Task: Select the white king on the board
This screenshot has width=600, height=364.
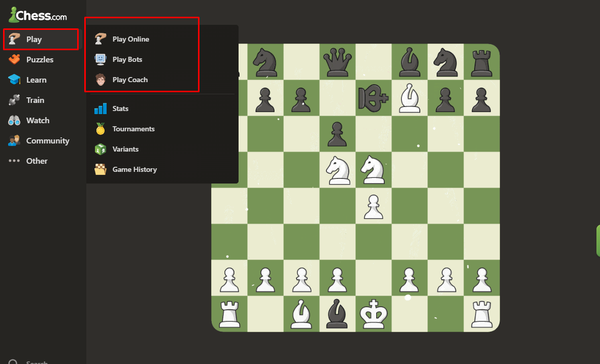Action: point(374,314)
